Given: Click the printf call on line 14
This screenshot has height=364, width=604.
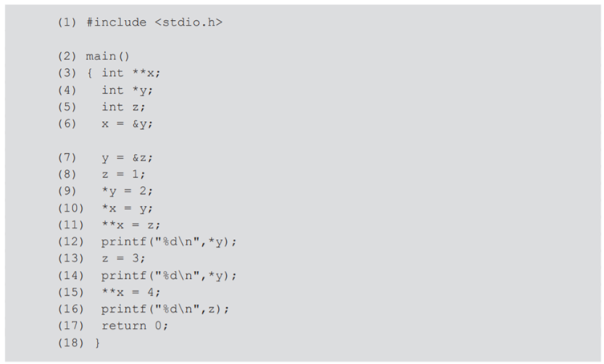Looking at the screenshot, I should 169,276.
